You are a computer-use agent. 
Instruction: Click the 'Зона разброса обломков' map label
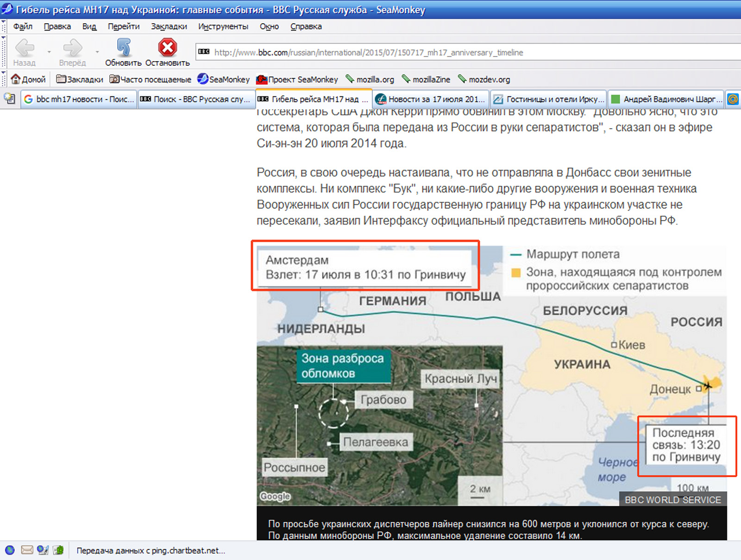(x=343, y=365)
